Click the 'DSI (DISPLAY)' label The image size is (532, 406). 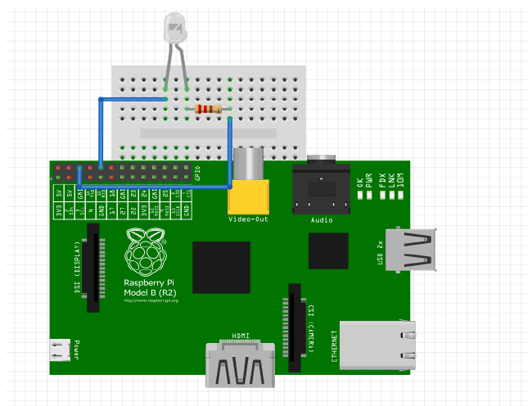(78, 268)
